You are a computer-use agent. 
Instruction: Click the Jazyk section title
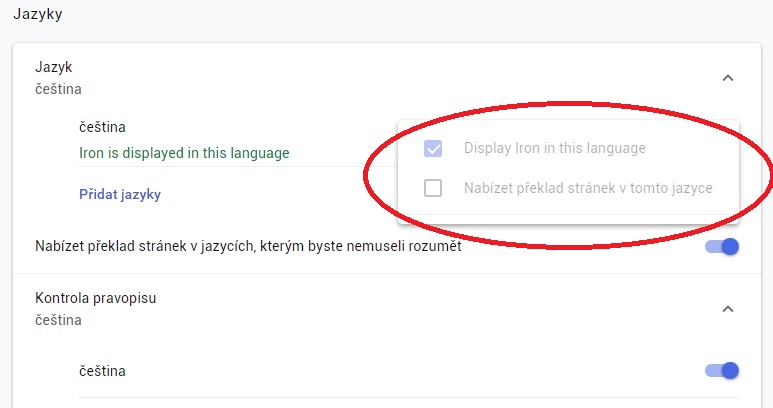[53, 67]
